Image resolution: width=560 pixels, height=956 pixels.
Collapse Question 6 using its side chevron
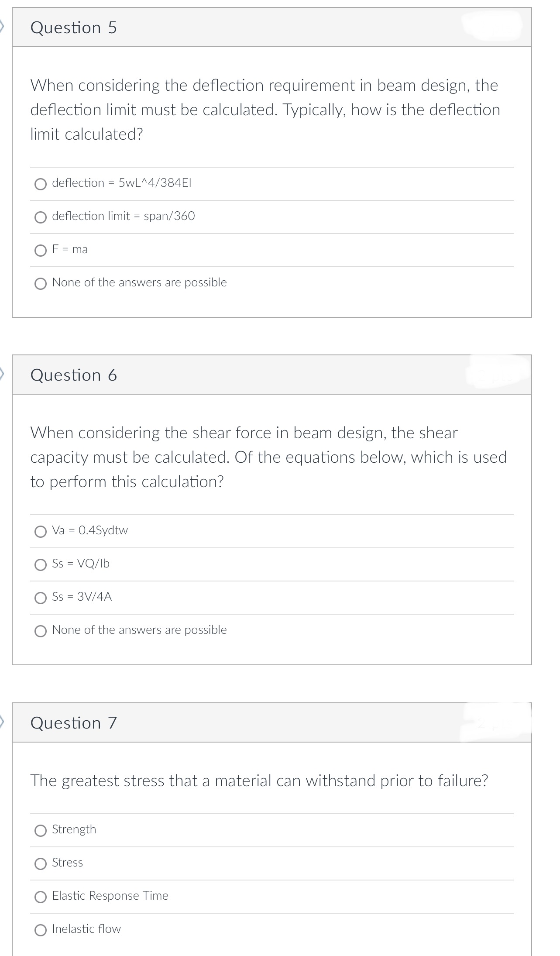click(x=3, y=374)
